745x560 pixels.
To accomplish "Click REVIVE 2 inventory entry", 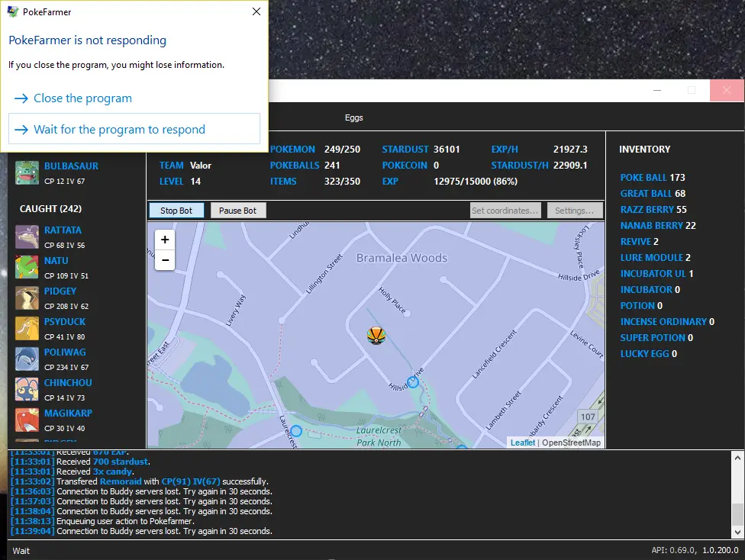I will click(x=640, y=241).
